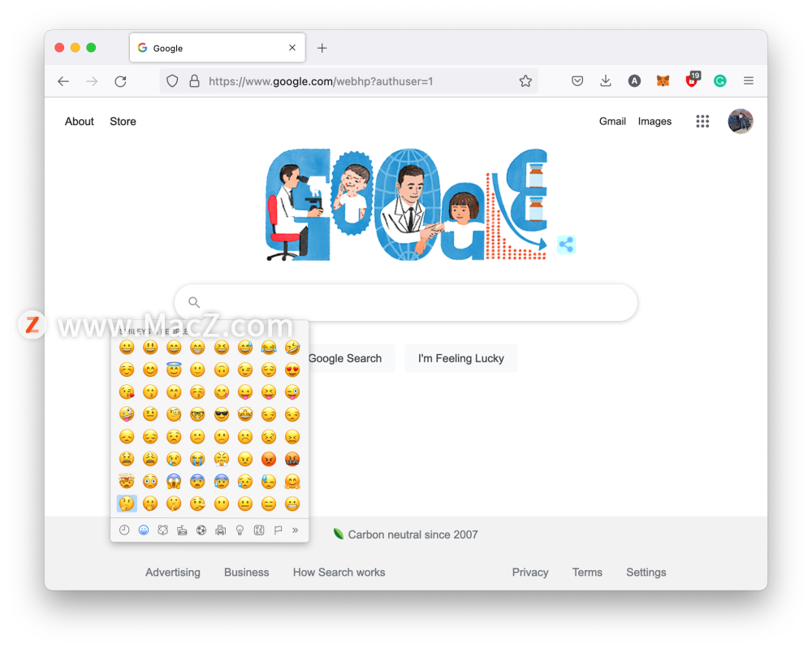Viewport: 812px width, 649px height.
Task: Click the Google Doodle illustration
Action: [405, 205]
